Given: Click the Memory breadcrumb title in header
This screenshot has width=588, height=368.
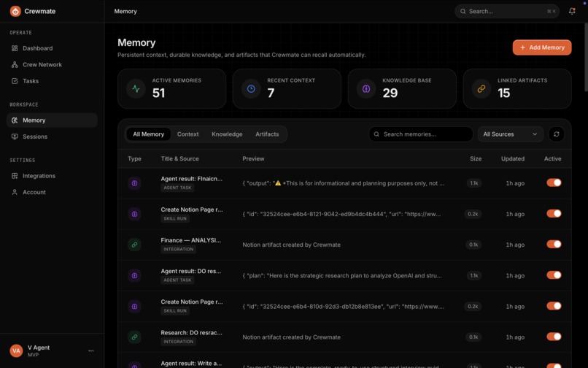Looking at the screenshot, I should [125, 11].
